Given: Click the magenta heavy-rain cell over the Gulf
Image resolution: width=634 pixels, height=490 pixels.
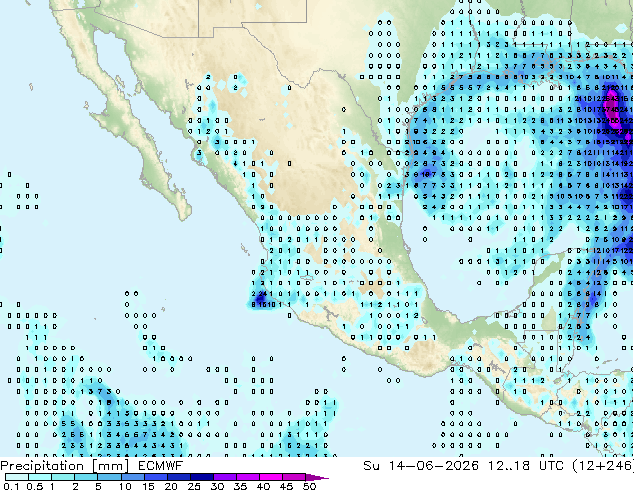Looking at the screenshot, I should (x=614, y=107).
